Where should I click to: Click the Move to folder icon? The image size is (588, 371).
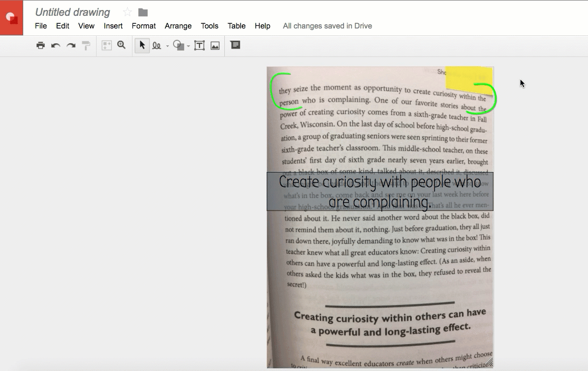[143, 12]
